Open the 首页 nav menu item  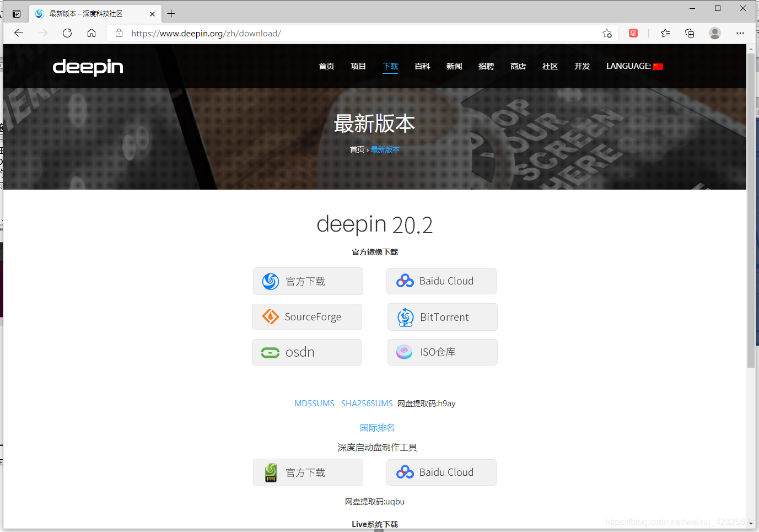pyautogui.click(x=326, y=66)
